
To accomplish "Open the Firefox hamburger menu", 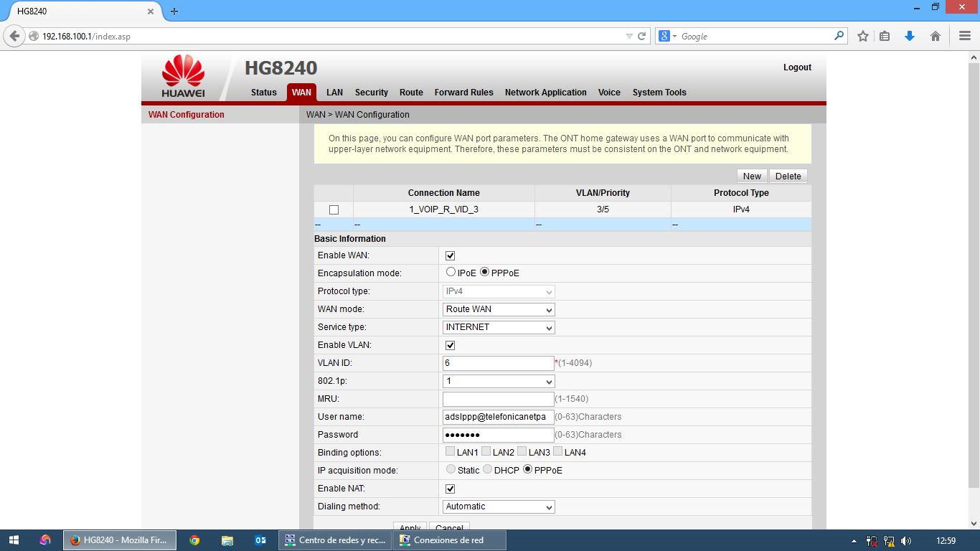I will (x=965, y=36).
